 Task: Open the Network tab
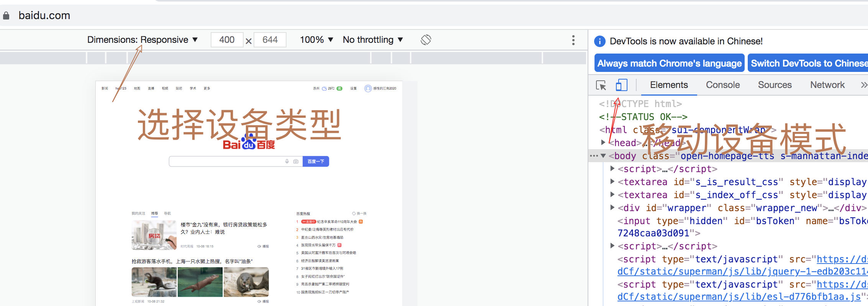tap(827, 85)
